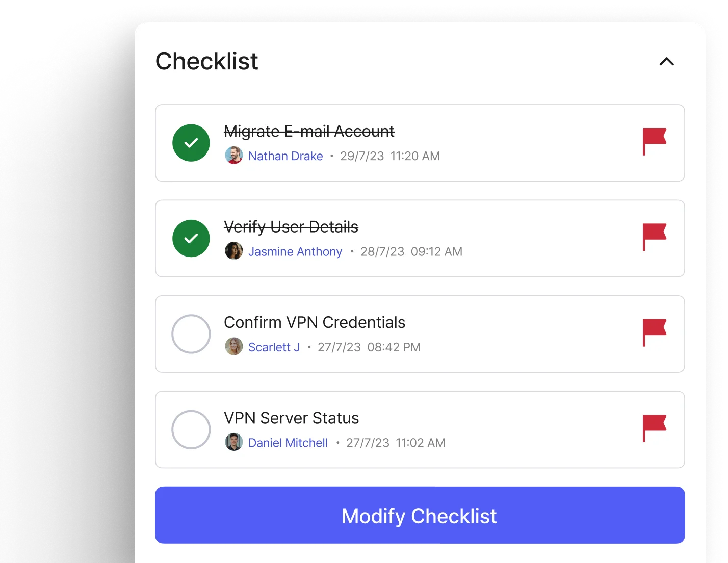This screenshot has width=728, height=563.
Task: Mark Confirm VPN Credentials as complete
Action: tap(191, 334)
